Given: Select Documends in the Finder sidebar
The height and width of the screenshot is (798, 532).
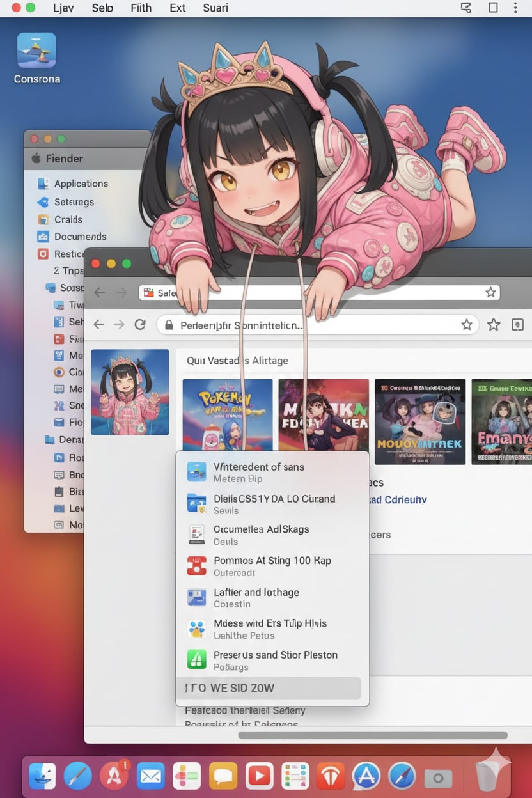Looking at the screenshot, I should pyautogui.click(x=80, y=237).
